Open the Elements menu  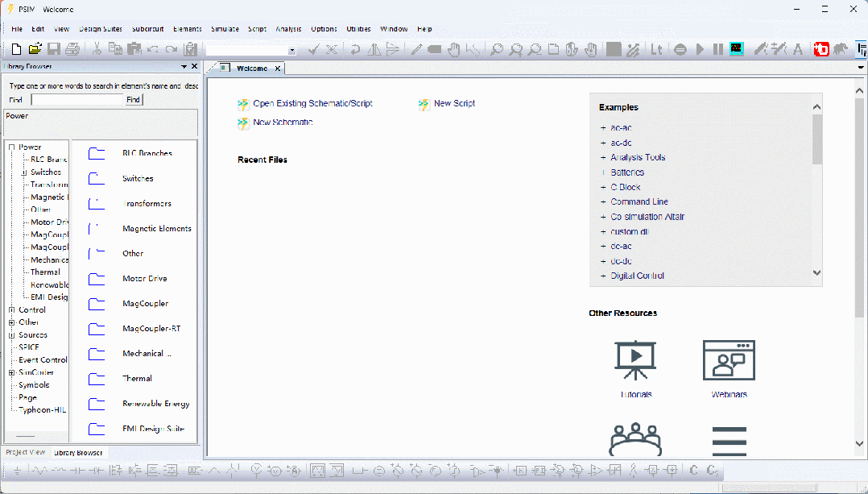coord(187,29)
